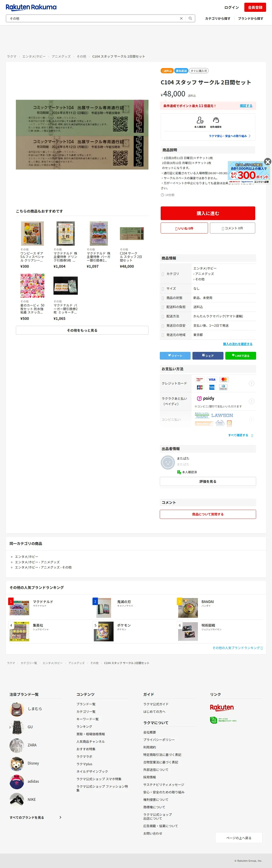The image size is (272, 868).
Task: Expand すべてのブランドを見る chevron link
Action: (35, 817)
